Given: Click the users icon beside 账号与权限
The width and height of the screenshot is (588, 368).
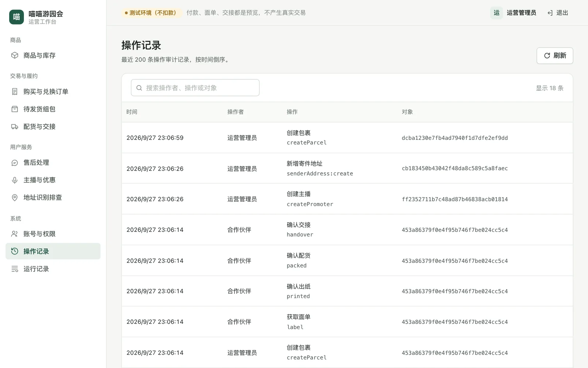Looking at the screenshot, I should [15, 234].
